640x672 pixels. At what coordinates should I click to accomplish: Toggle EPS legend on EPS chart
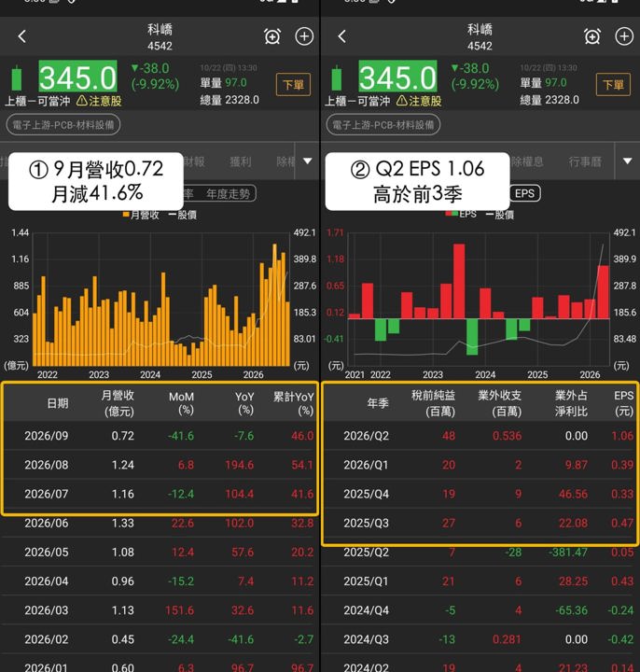(462, 214)
